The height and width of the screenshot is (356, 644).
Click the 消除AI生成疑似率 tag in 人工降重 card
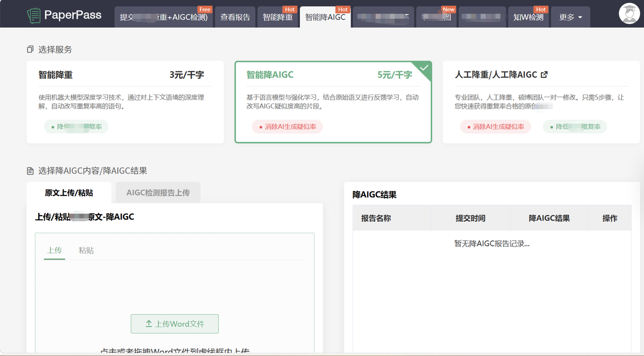coord(496,127)
